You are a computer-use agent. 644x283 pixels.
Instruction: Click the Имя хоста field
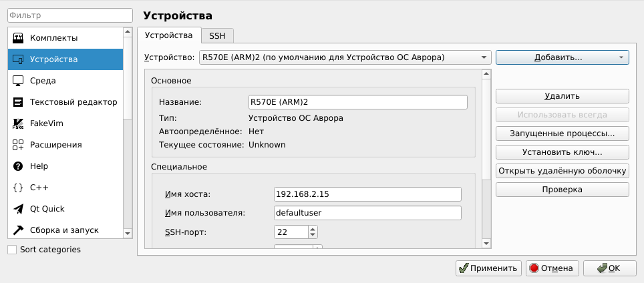click(367, 194)
